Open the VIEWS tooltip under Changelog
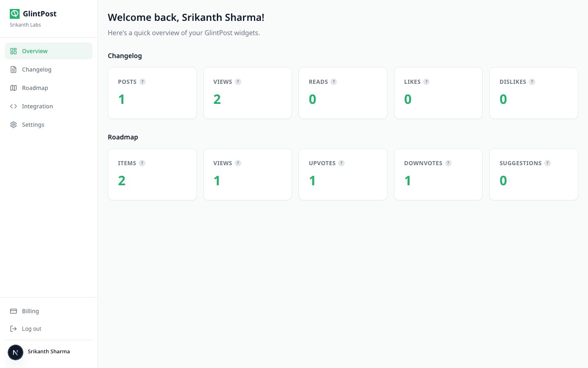Screen dimensions: 588x368 238,82
